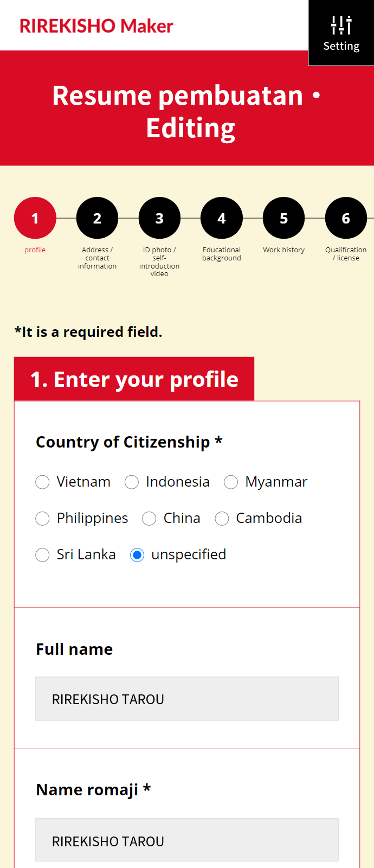The width and height of the screenshot is (374, 868).
Task: Click the Educational background step label
Action: [222, 254]
